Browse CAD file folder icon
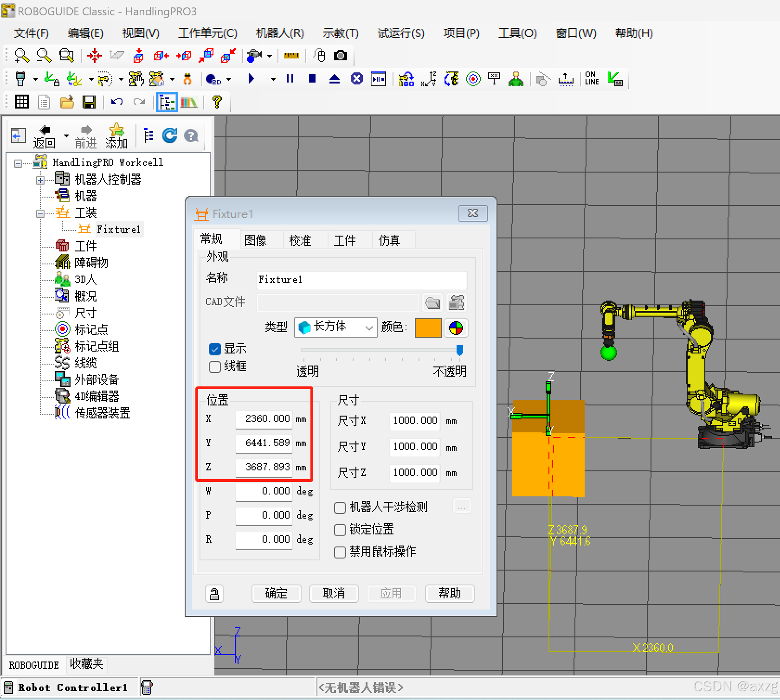Screen dimensions: 780x700 coord(432,303)
